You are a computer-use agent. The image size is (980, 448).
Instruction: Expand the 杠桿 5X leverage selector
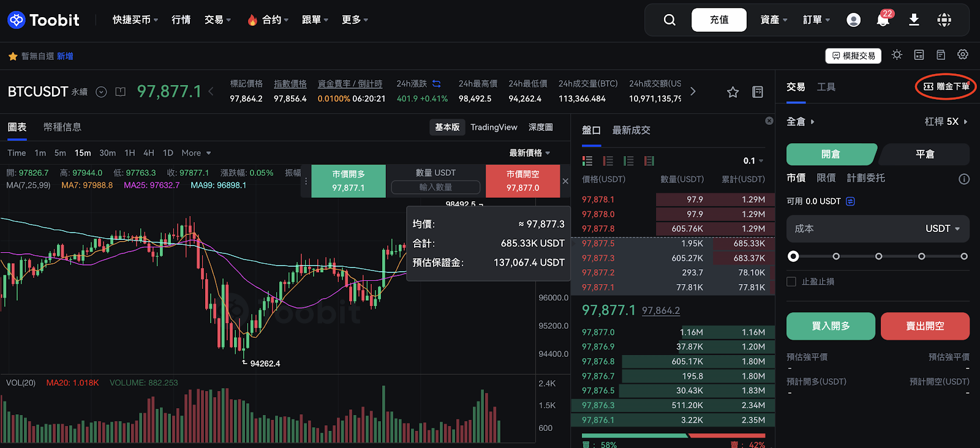(x=946, y=122)
